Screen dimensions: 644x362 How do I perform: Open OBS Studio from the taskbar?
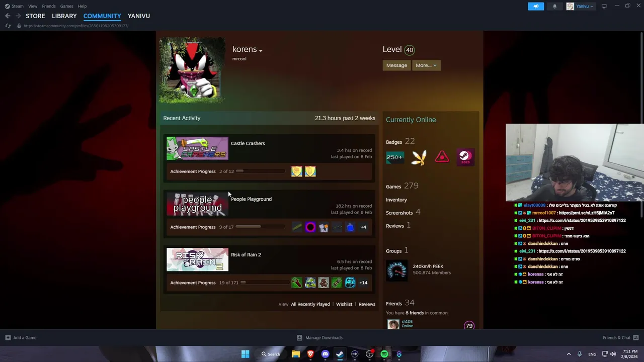pyautogui.click(x=369, y=354)
